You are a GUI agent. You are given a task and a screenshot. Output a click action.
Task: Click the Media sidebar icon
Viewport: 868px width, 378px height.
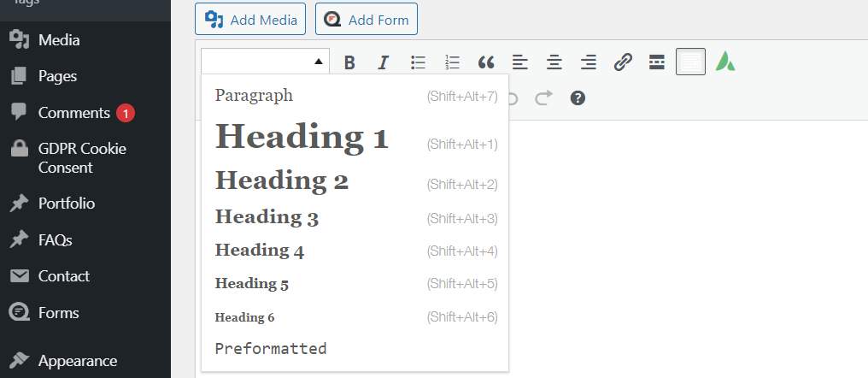click(20, 39)
